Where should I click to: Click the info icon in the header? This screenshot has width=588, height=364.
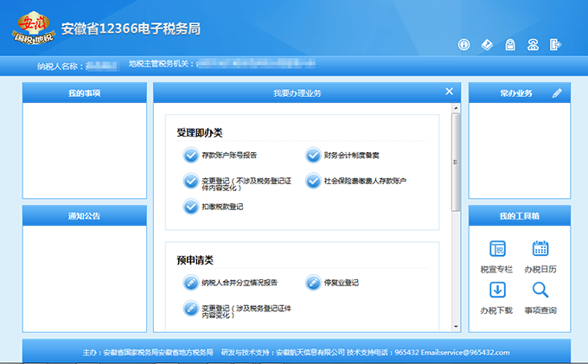[x=464, y=44]
